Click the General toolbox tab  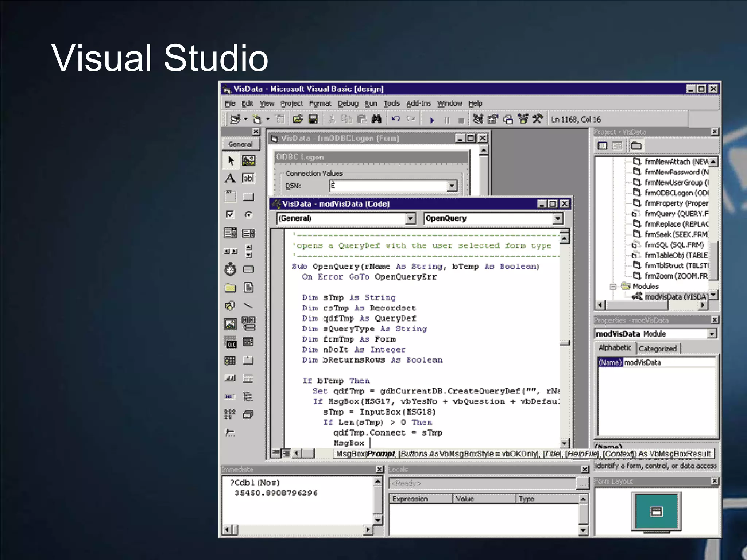(x=240, y=144)
